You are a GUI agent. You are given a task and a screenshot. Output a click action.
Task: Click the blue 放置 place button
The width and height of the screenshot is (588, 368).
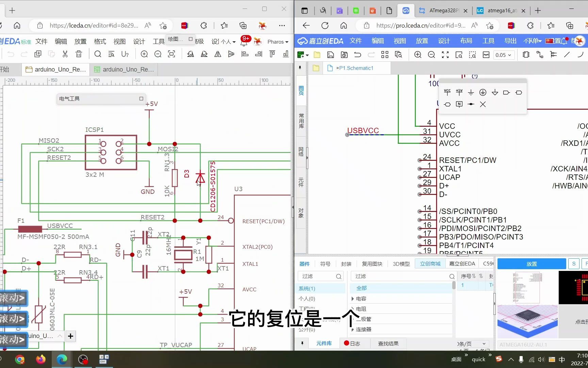pos(532,264)
